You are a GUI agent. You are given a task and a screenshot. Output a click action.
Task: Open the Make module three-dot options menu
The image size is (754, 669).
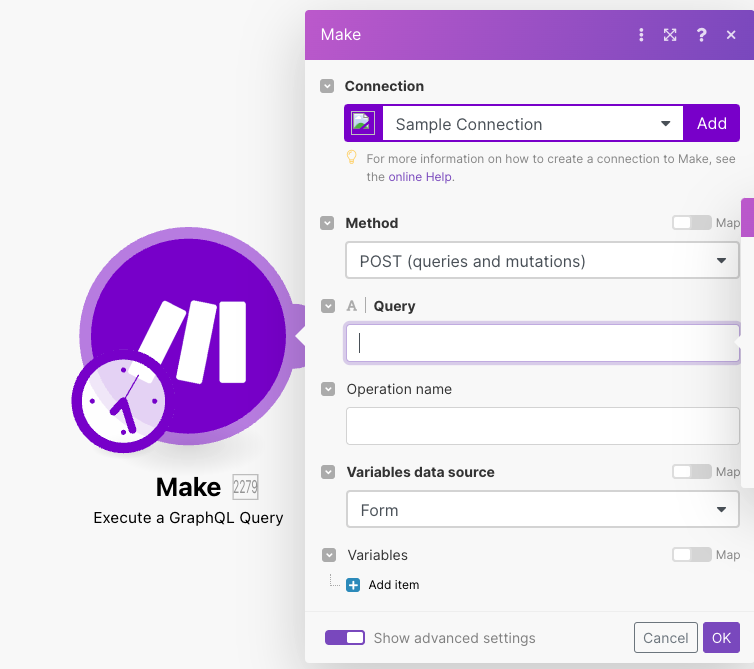pos(641,35)
